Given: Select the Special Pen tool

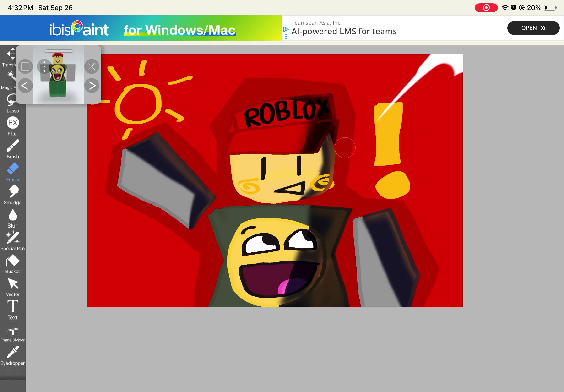Looking at the screenshot, I should point(13,241).
